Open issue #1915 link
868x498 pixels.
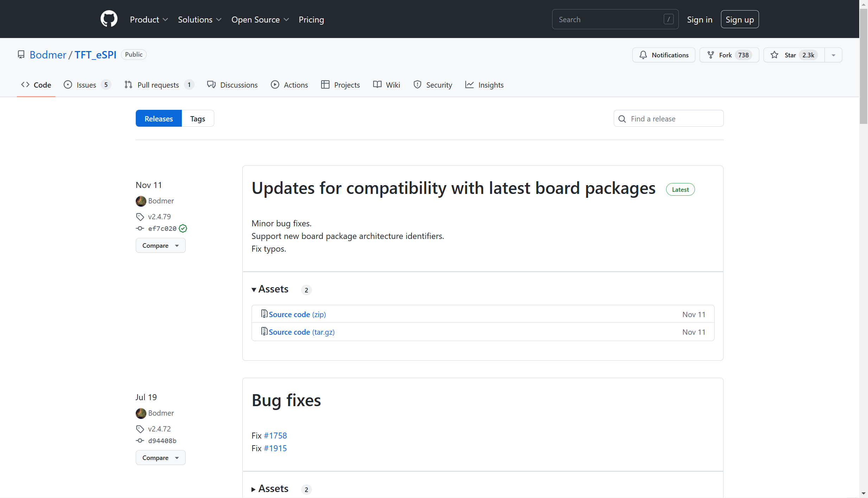(275, 448)
